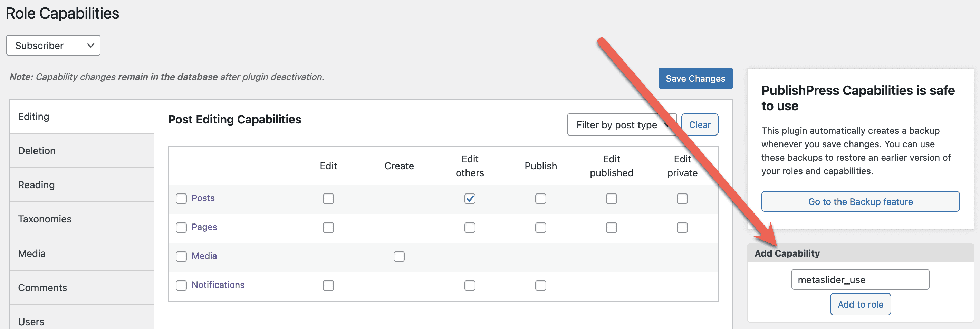The image size is (980, 329).
Task: Open the Go to the Backup feature link
Action: (860, 201)
